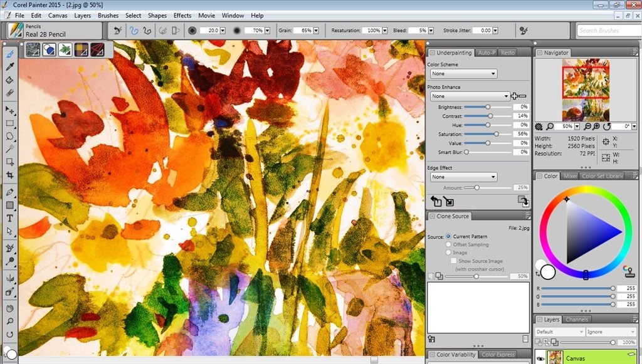Open the Color Scheme dropdown
The height and width of the screenshot is (364, 642).
coord(463,73)
